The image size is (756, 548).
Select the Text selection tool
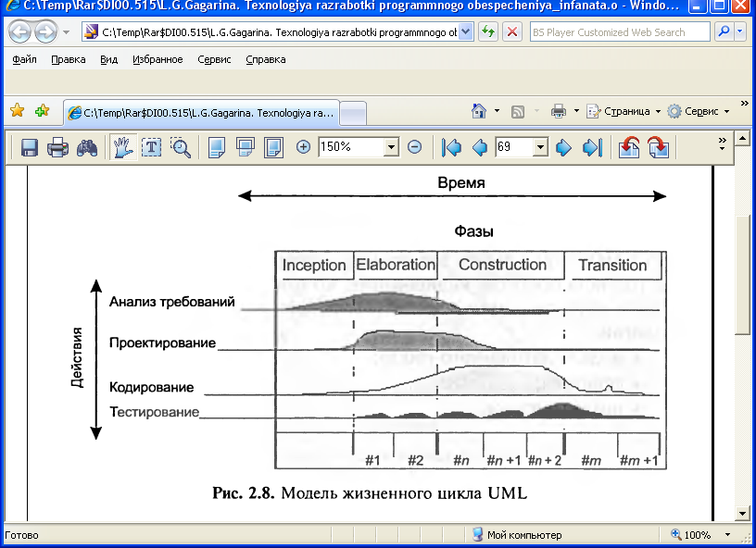coord(152,147)
